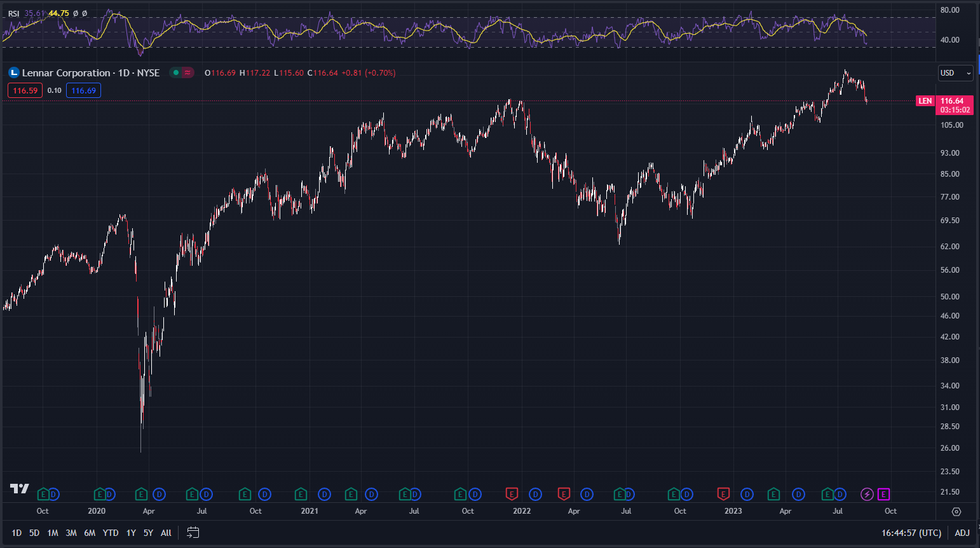Click the Lennar Corporation · 1D · NYSE title

[91, 73]
